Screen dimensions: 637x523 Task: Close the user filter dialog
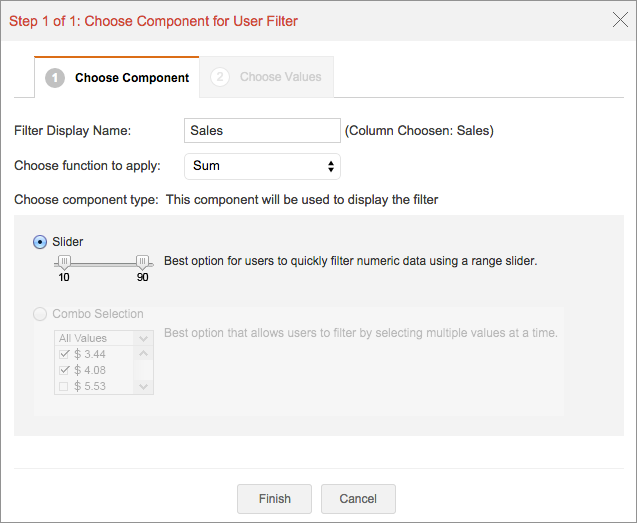point(619,20)
